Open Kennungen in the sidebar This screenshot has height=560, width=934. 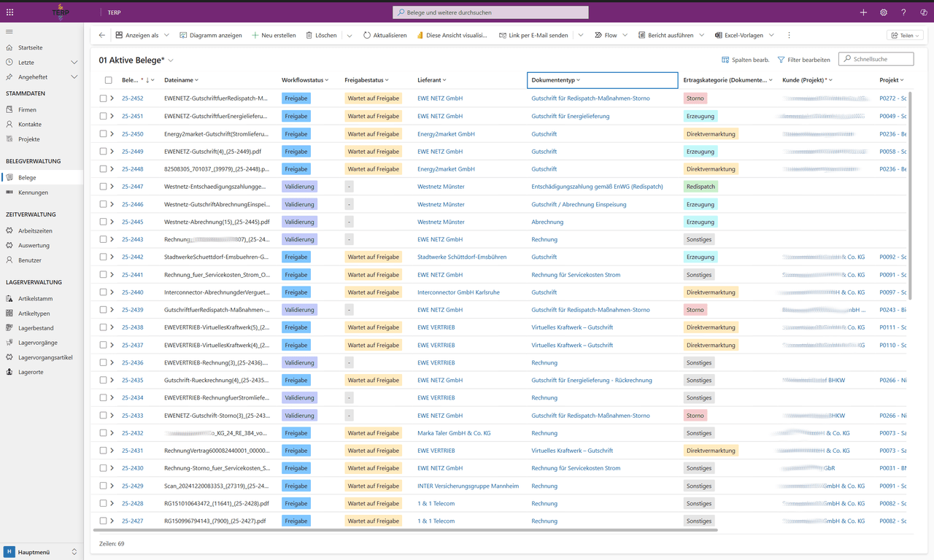33,192
